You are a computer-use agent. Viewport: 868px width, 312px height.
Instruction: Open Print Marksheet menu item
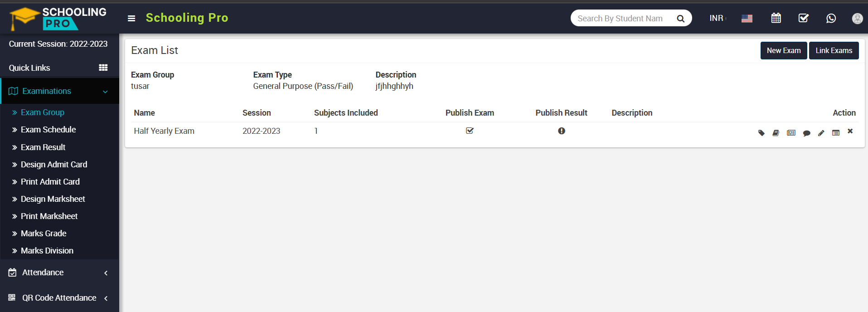(49, 216)
